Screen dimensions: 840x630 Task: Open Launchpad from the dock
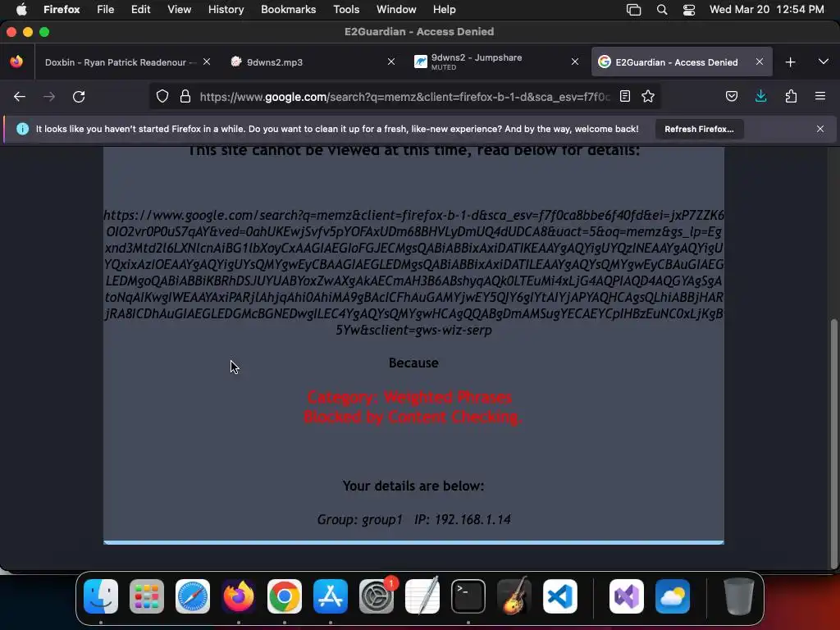point(147,596)
